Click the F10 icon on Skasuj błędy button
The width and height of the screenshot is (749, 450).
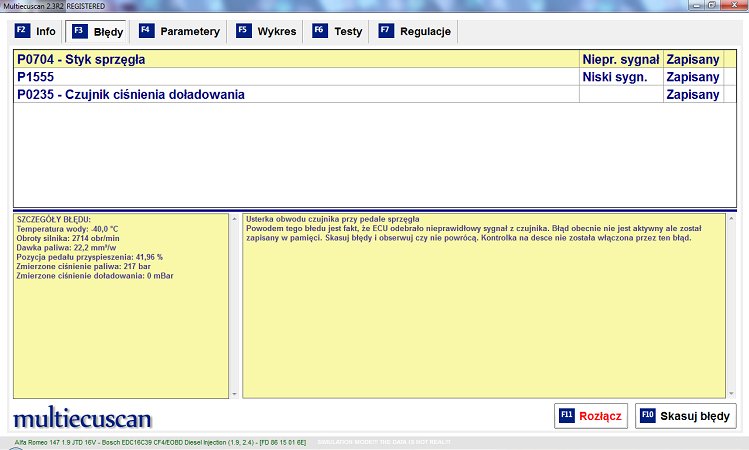coord(648,416)
